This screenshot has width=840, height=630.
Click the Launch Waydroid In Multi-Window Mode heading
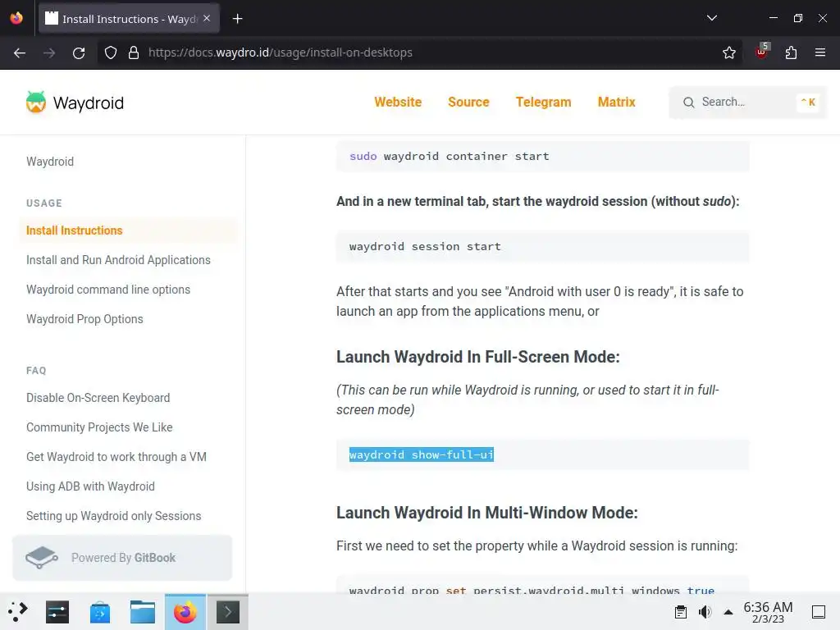click(x=487, y=513)
